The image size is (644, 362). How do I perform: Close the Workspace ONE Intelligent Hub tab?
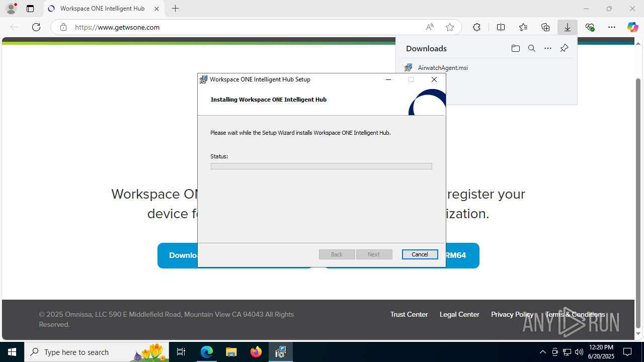pos(156,9)
